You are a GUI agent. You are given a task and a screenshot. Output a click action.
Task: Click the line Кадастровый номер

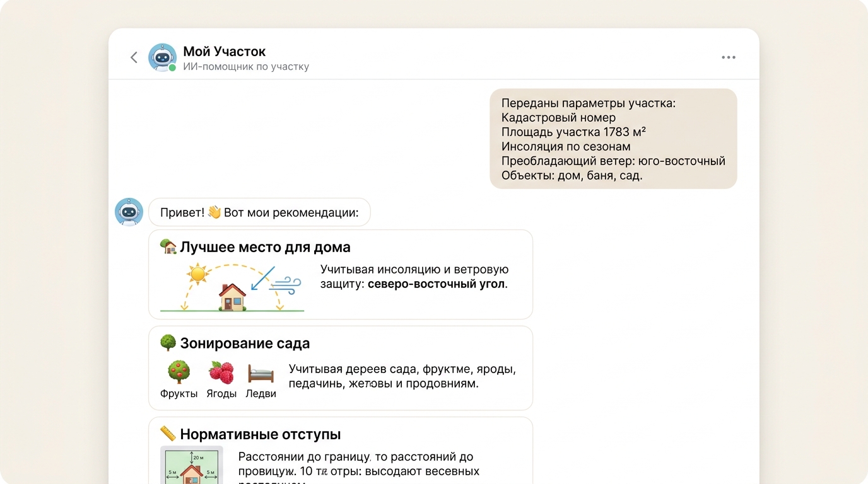558,117
